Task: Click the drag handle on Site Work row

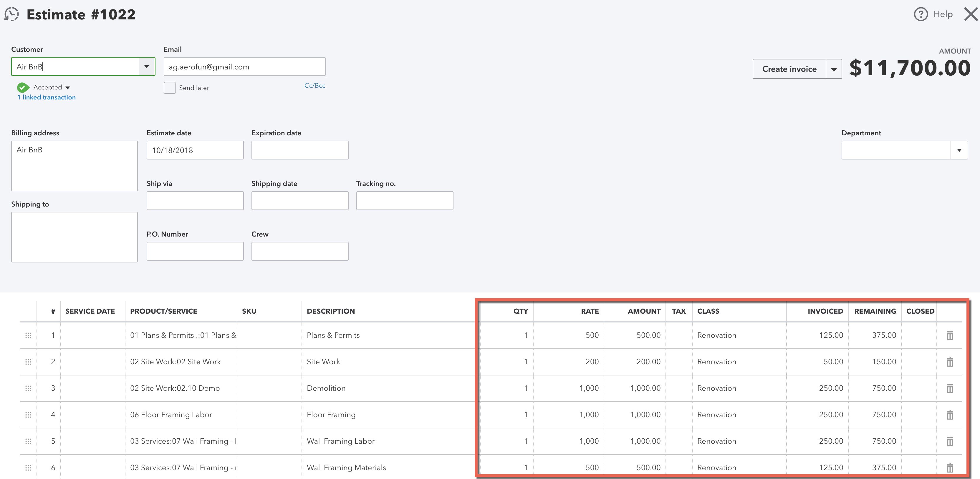Action: click(28, 362)
